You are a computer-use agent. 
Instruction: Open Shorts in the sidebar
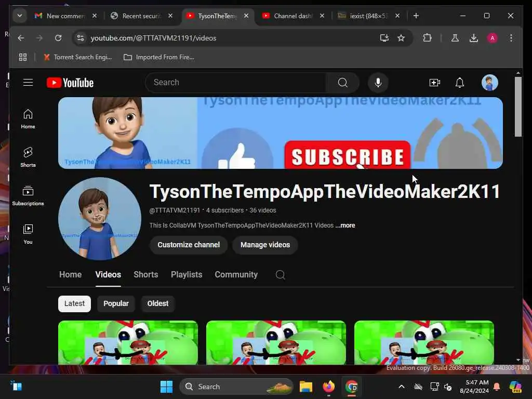coord(28,157)
